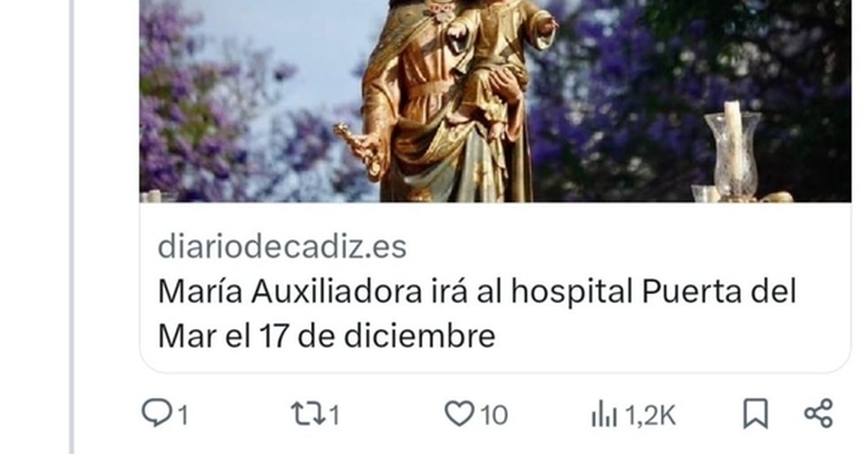This screenshot has height=454, width=868.
Task: Click the repost count next to arrows
Action: 334,415
